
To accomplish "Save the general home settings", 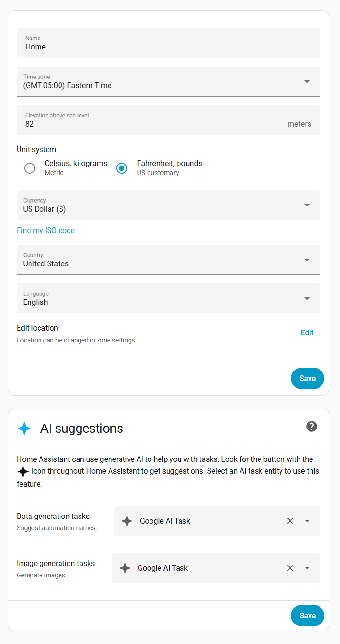I will pyautogui.click(x=307, y=378).
